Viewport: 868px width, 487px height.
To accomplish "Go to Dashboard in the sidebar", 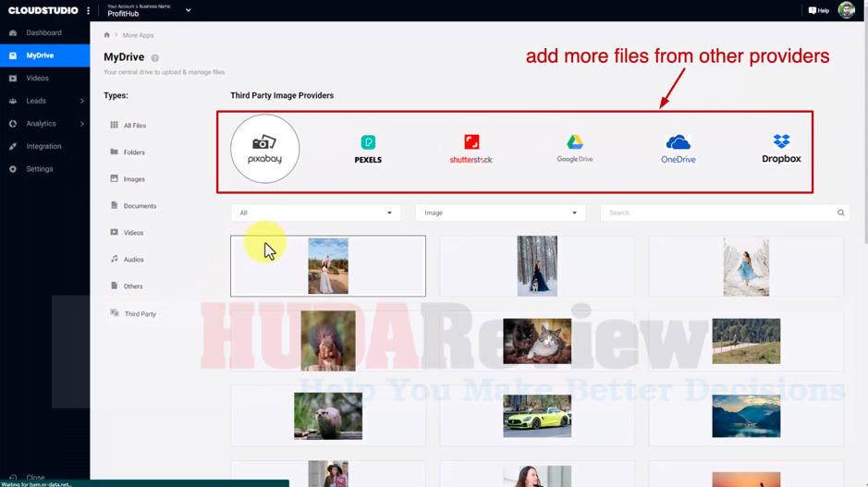I will pos(43,32).
